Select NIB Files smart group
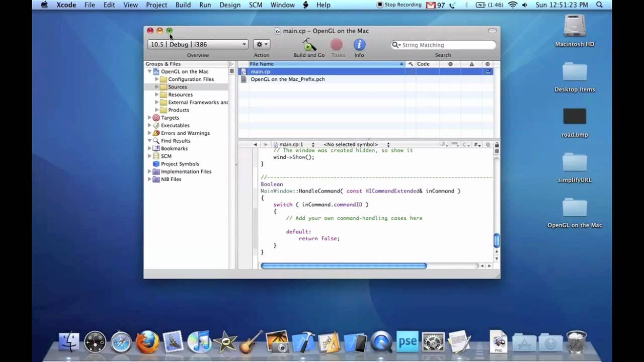The image size is (644, 362). pos(171,179)
